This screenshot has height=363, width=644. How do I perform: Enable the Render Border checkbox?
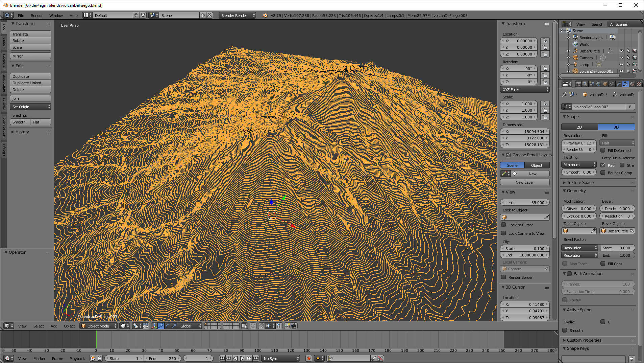pyautogui.click(x=503, y=277)
